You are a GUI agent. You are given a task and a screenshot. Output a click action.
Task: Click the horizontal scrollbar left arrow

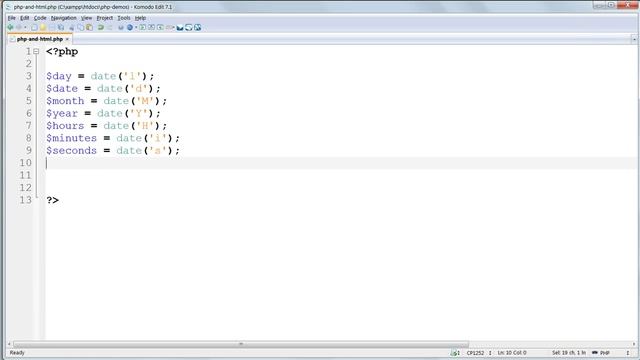pos(9,344)
